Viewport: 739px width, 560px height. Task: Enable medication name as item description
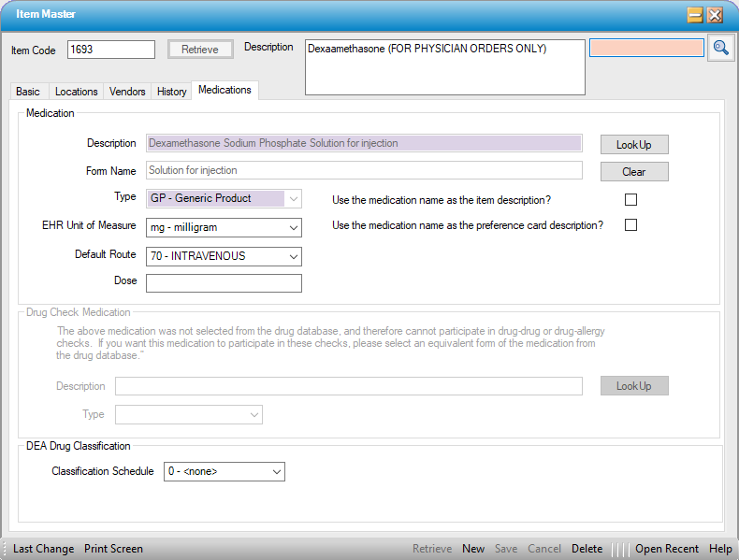tap(630, 199)
